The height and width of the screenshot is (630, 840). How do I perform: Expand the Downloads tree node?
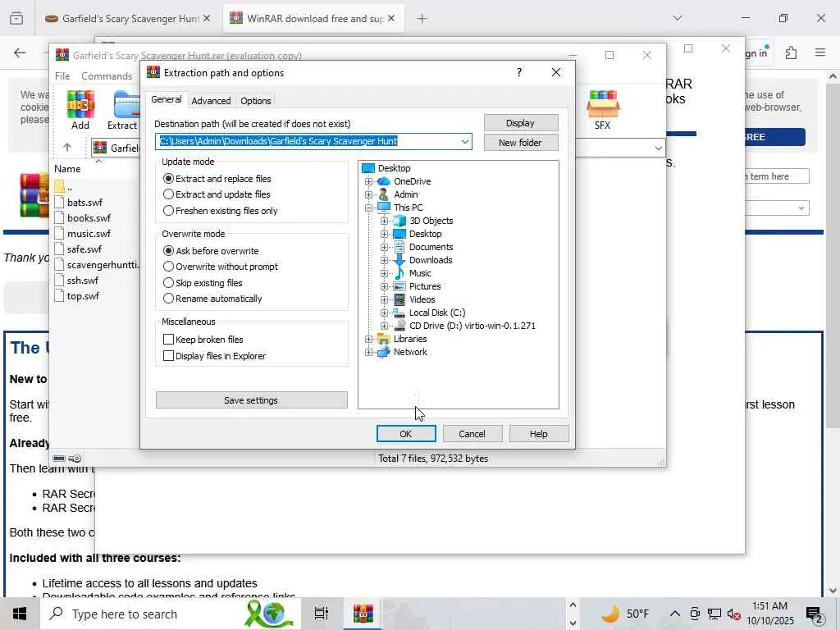click(384, 260)
